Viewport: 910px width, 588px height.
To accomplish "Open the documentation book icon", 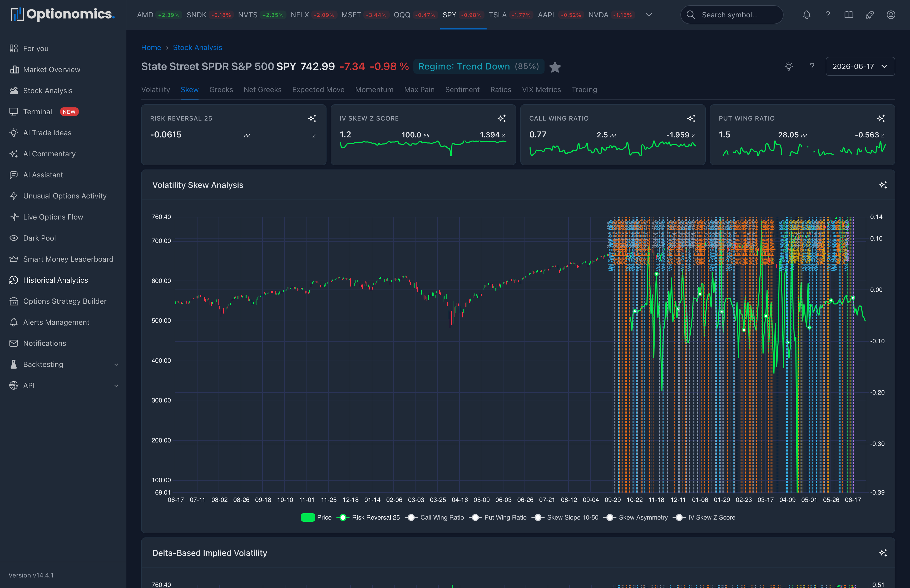I will [849, 15].
